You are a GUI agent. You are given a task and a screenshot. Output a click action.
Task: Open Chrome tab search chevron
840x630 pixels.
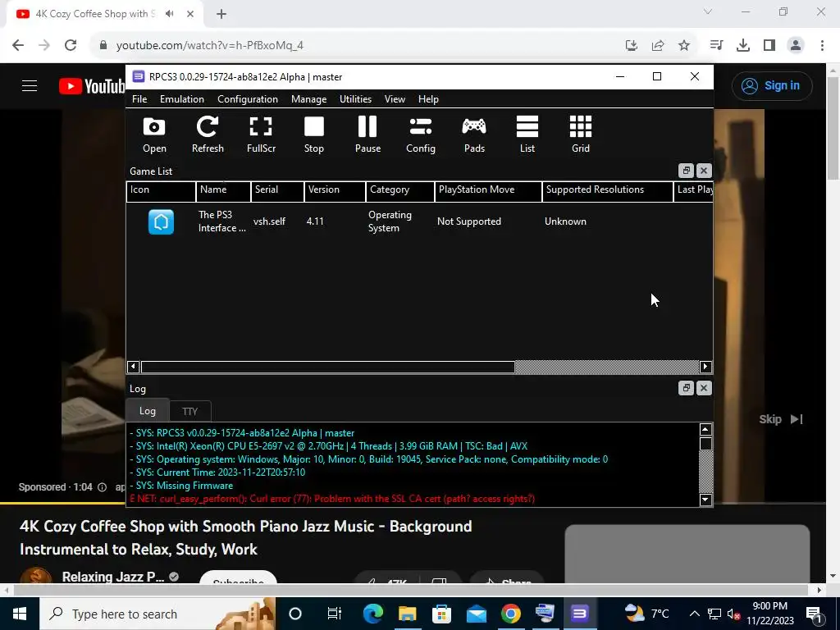[x=708, y=11]
